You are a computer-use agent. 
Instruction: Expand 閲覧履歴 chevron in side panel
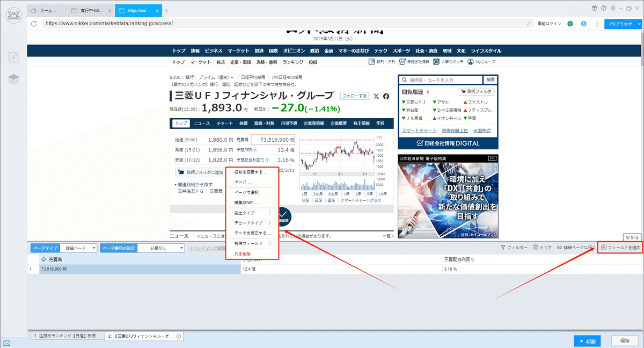[428, 92]
